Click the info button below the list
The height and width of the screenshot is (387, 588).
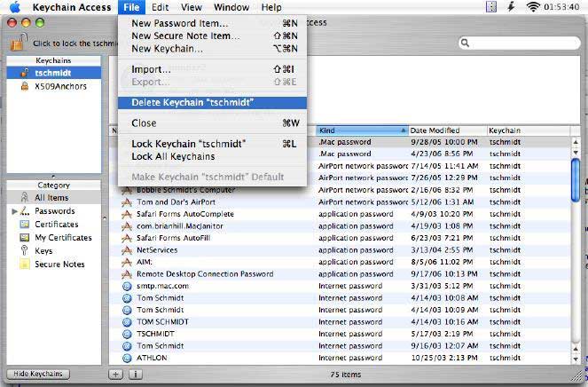pos(135,375)
